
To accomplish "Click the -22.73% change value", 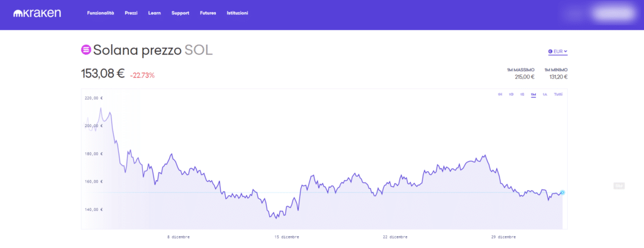I will point(142,76).
